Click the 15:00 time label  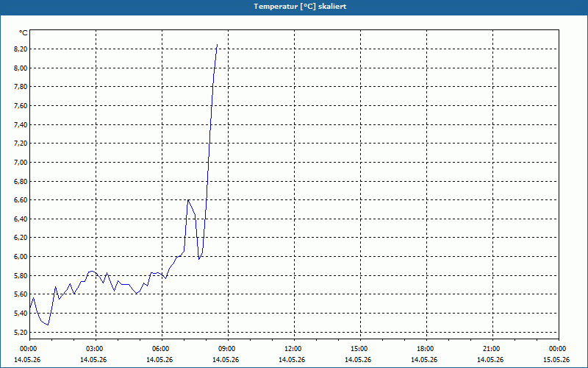click(x=360, y=349)
